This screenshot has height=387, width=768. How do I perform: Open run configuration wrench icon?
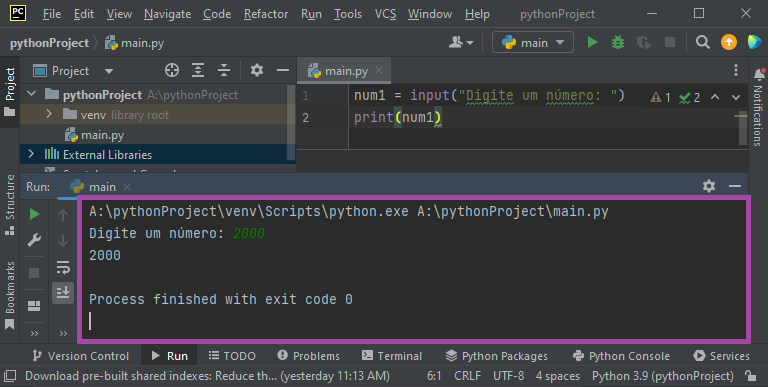(34, 241)
